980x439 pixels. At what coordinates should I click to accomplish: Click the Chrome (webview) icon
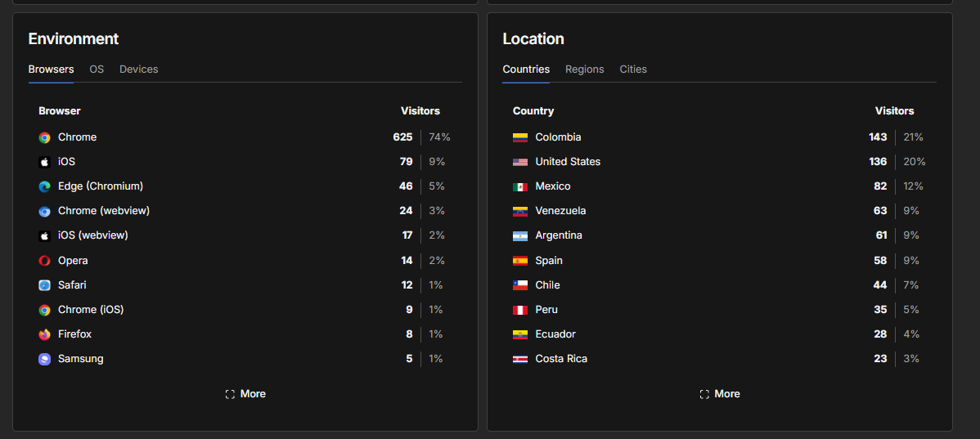point(44,211)
